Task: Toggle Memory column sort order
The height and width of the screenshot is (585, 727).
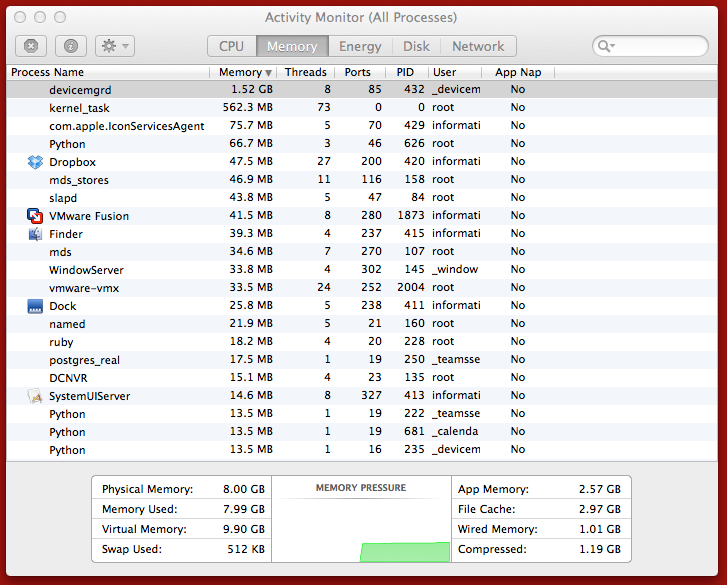Action: pyautogui.click(x=243, y=72)
